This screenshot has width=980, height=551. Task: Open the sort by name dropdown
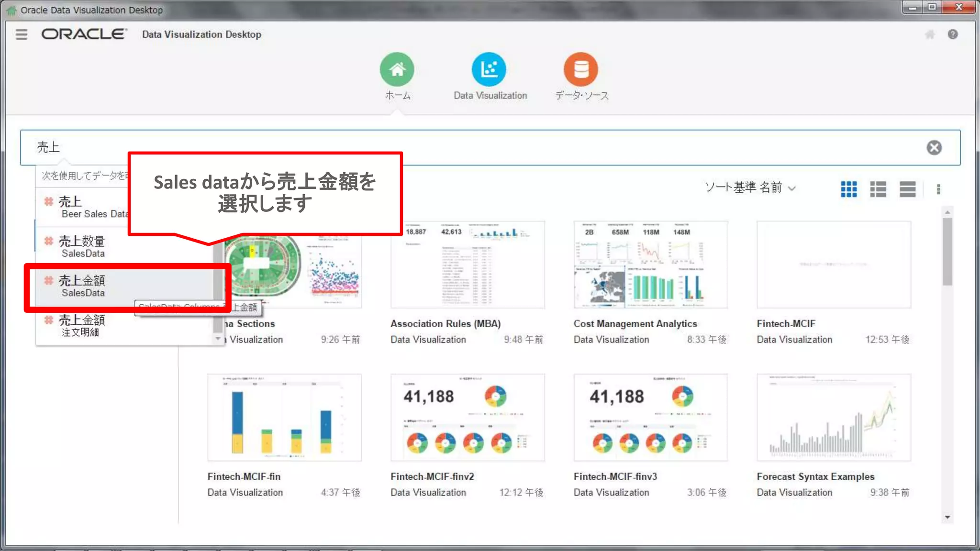(750, 187)
